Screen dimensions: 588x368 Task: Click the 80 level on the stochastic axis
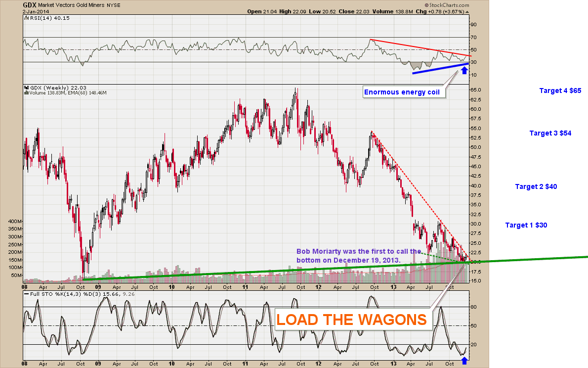pyautogui.click(x=474, y=307)
